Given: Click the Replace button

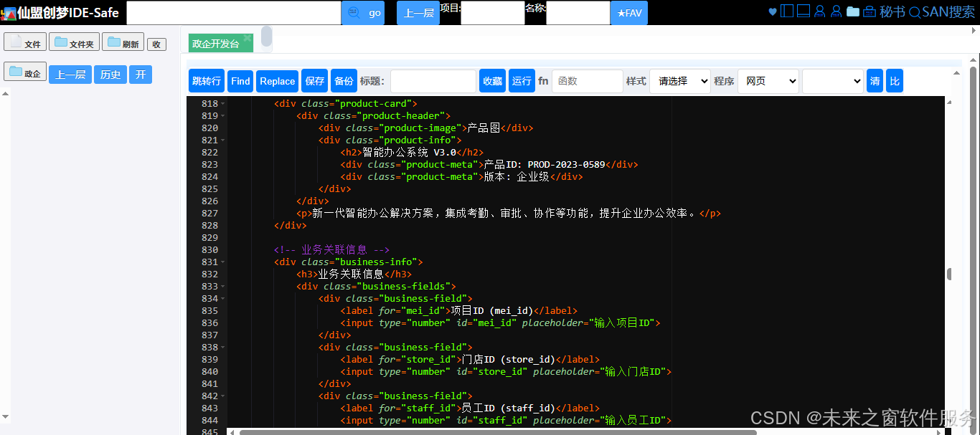Looking at the screenshot, I should [x=278, y=81].
